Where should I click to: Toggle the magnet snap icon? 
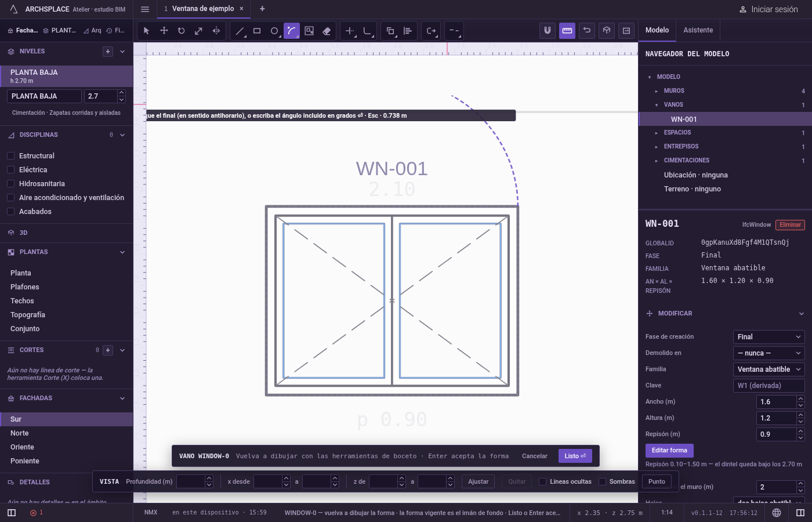[548, 31]
